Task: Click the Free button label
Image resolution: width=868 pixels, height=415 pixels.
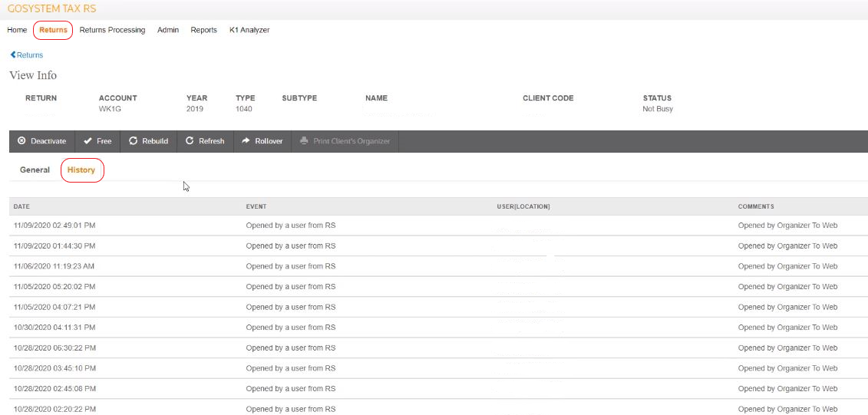Action: pyautogui.click(x=104, y=141)
